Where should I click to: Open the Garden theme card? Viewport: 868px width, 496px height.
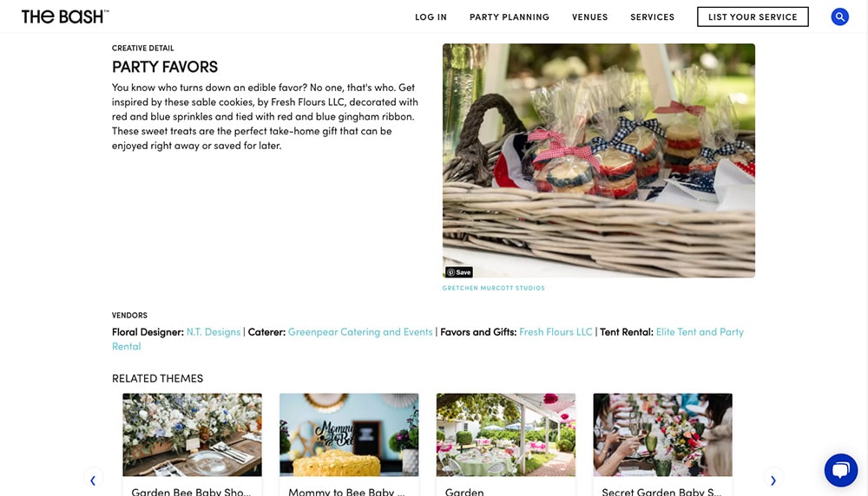(x=506, y=445)
